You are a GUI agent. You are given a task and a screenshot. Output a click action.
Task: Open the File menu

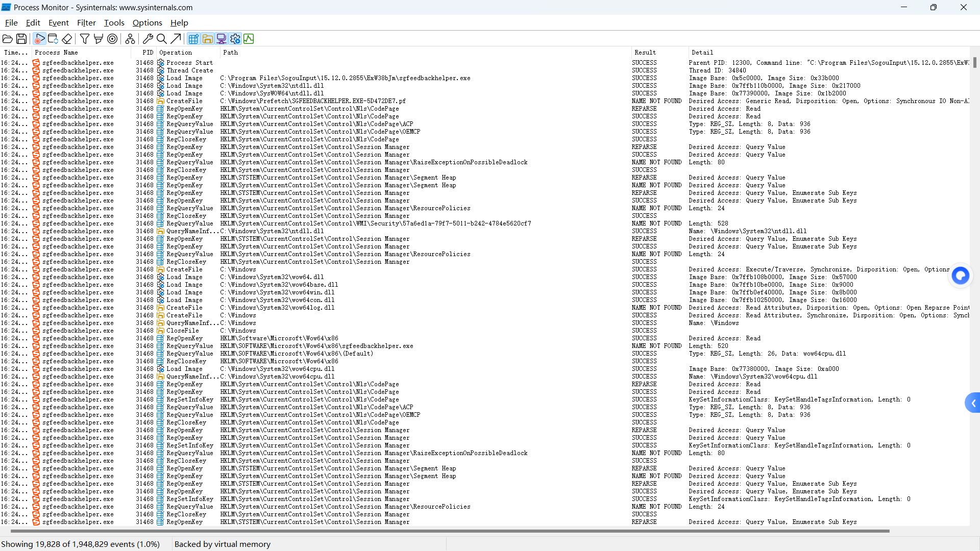[x=11, y=23]
